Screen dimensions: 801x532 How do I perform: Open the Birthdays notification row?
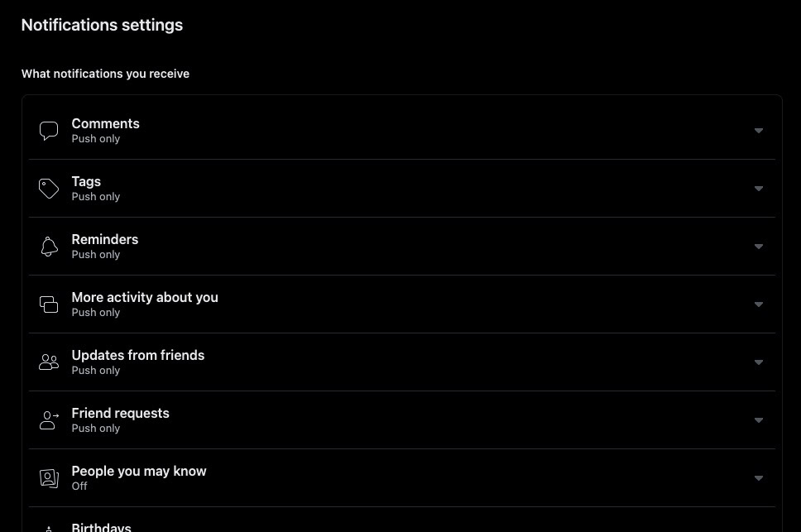(102, 527)
